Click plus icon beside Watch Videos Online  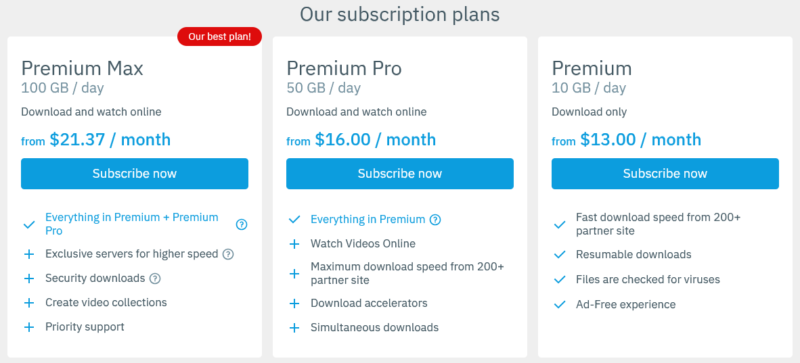coord(294,244)
